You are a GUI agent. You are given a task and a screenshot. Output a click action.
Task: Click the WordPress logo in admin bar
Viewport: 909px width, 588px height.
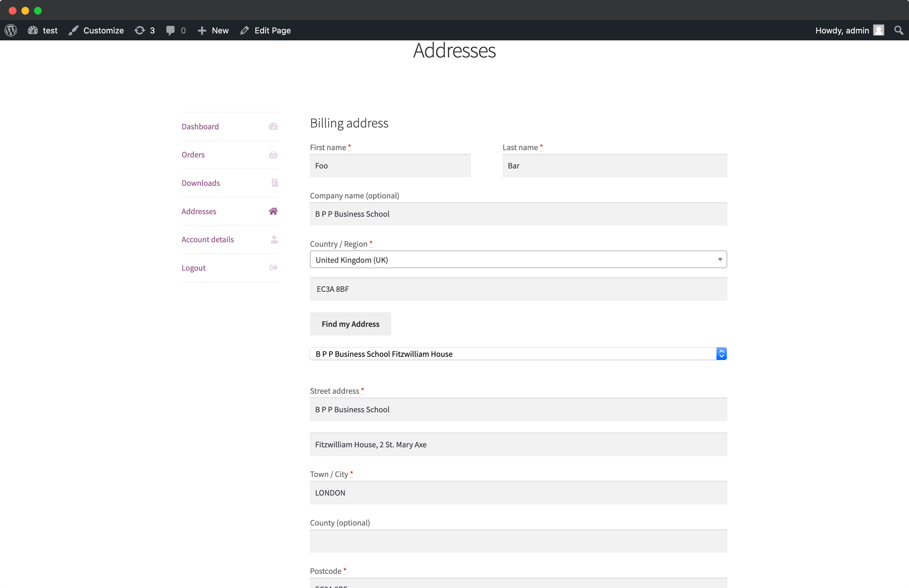click(x=10, y=30)
